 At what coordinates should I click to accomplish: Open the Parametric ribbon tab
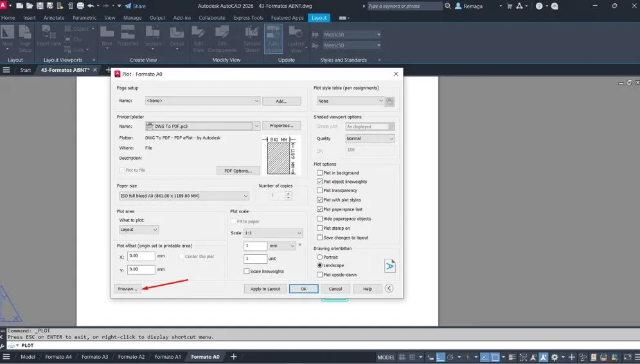click(x=84, y=18)
